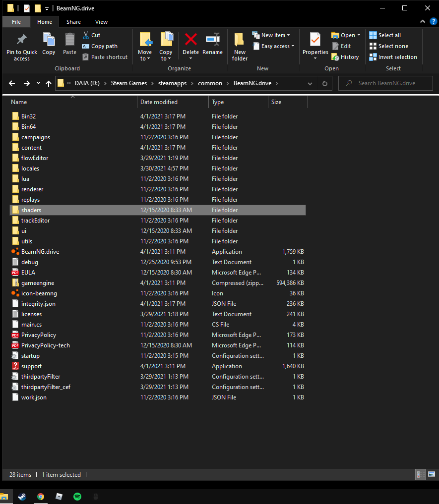Click Select none

[x=389, y=46]
